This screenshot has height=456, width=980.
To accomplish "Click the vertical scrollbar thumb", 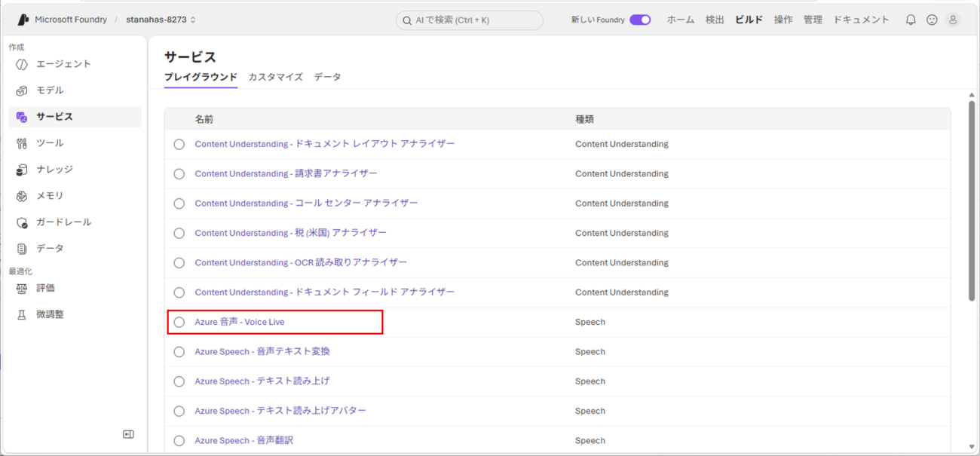I will click(972, 200).
